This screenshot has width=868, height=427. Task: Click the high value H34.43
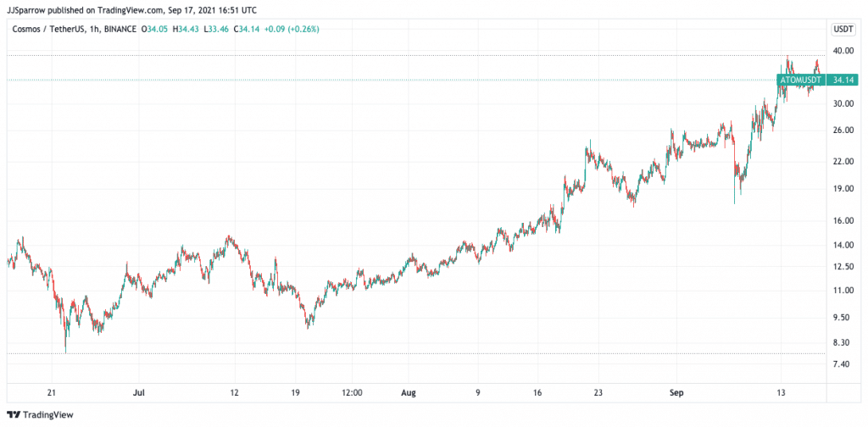coord(186,30)
